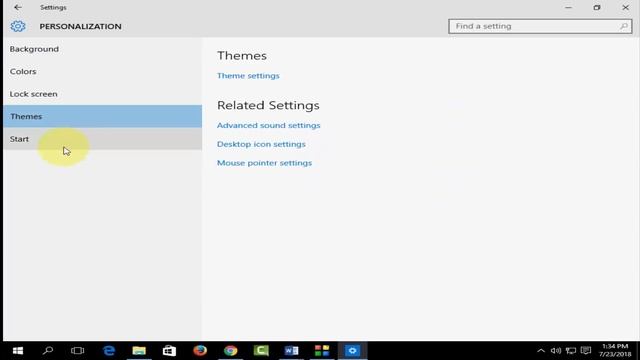Open Theme settings link

(248, 76)
